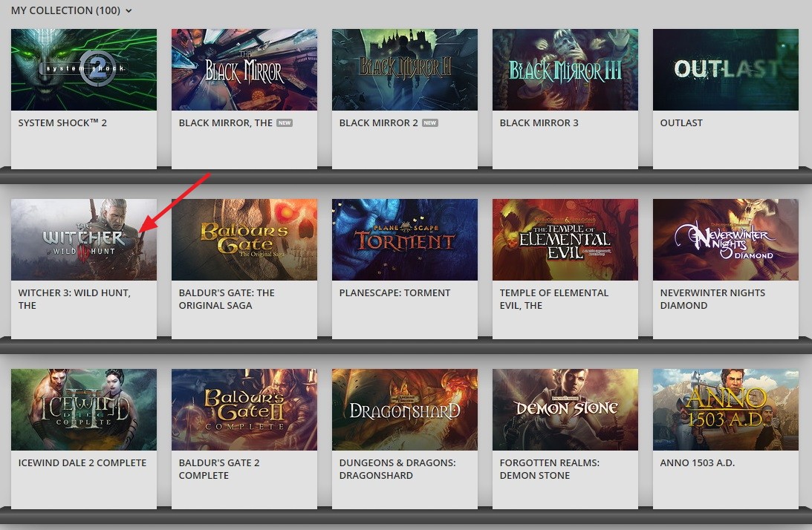Click the PLANESCAPE: TORMENT title text
The image size is (812, 530).
pos(394,293)
